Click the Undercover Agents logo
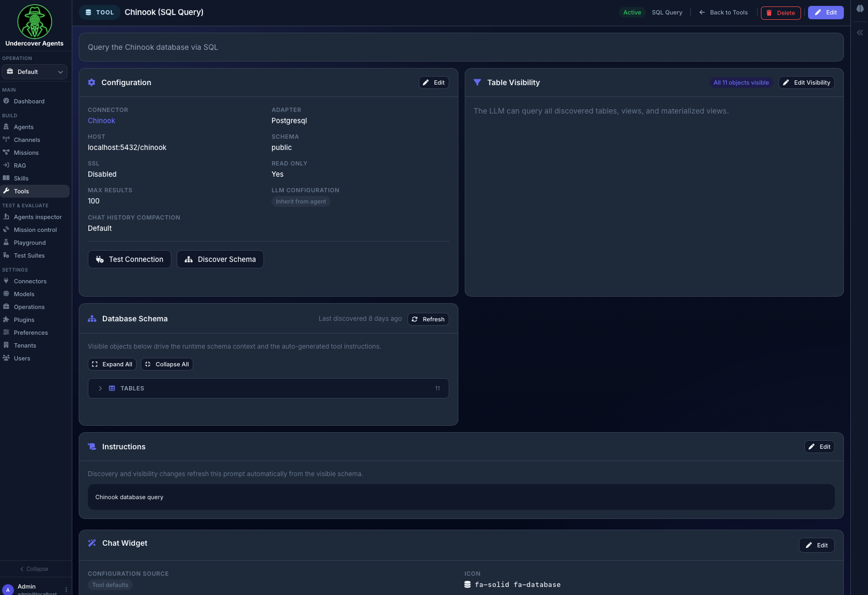The image size is (868, 595). tap(34, 21)
